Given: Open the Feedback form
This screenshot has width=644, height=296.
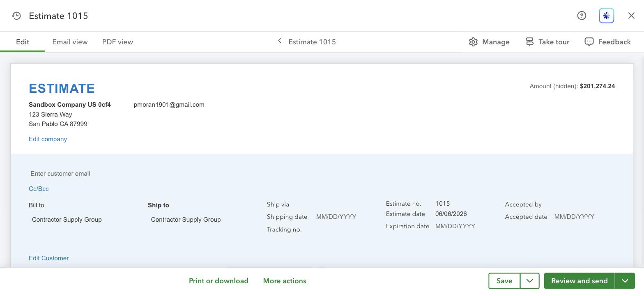Looking at the screenshot, I should pos(607,42).
